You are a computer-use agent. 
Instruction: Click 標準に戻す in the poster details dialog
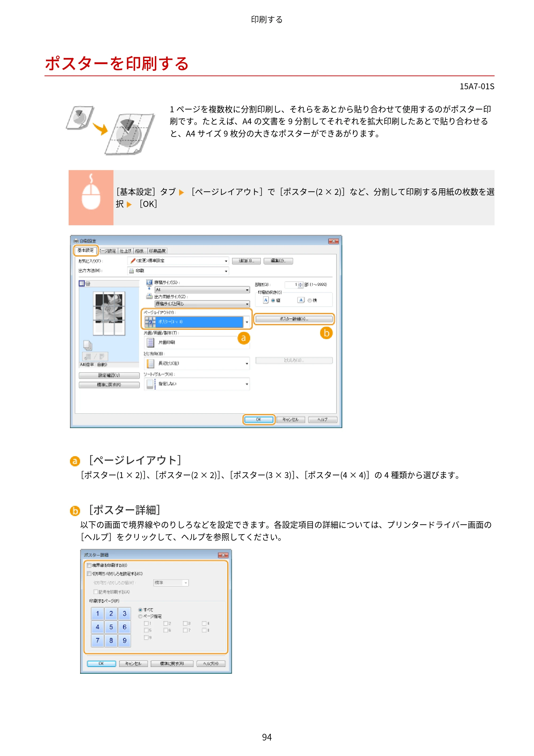[x=172, y=664]
